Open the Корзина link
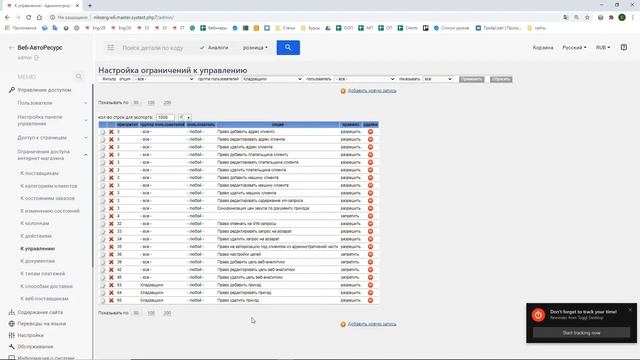This screenshot has width=640, height=360. [x=543, y=48]
